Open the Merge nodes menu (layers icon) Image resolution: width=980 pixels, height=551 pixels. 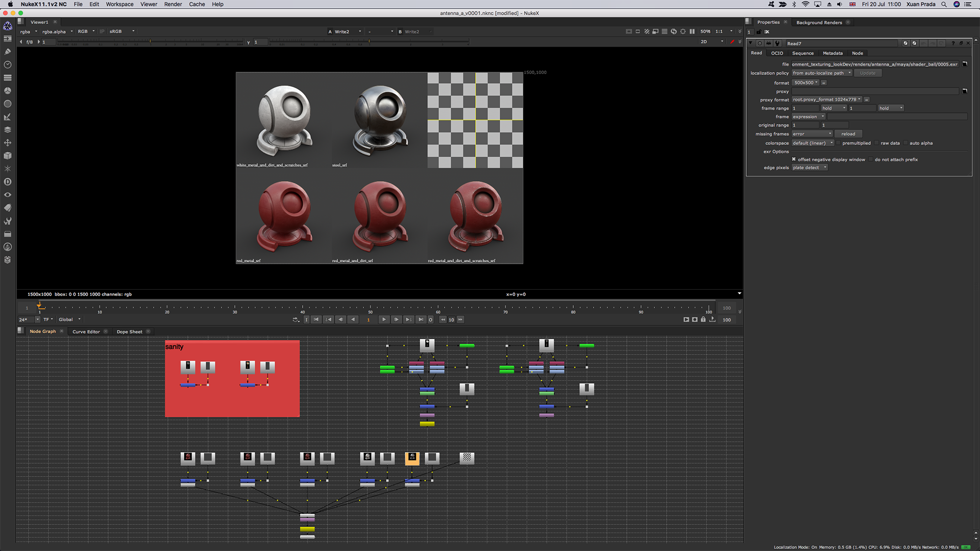coord(8,130)
